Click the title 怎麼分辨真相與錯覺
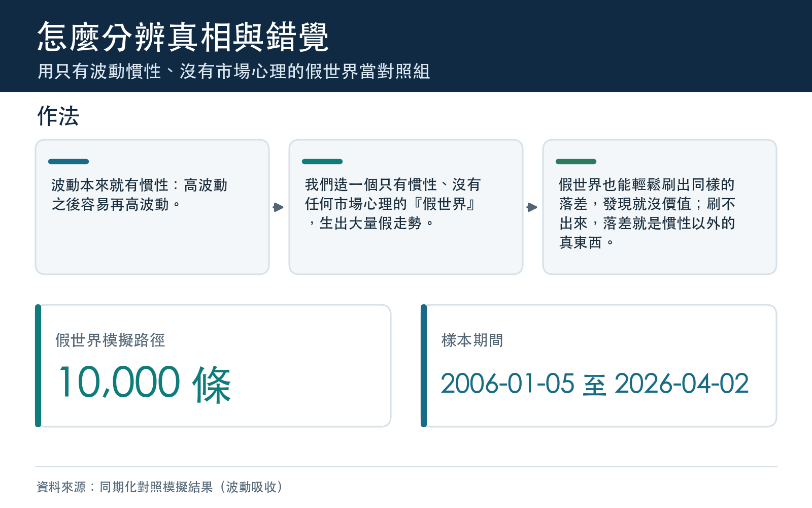This screenshot has height=508, width=812. pyautogui.click(x=183, y=37)
